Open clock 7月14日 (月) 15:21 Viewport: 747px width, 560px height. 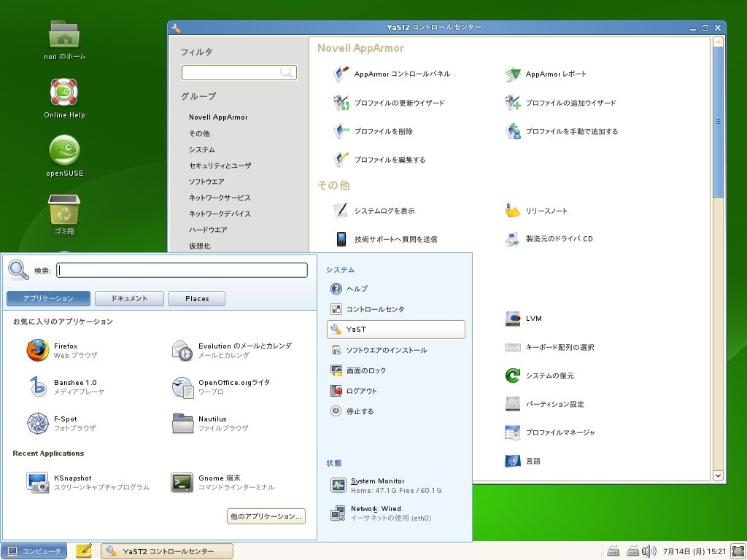[694, 551]
